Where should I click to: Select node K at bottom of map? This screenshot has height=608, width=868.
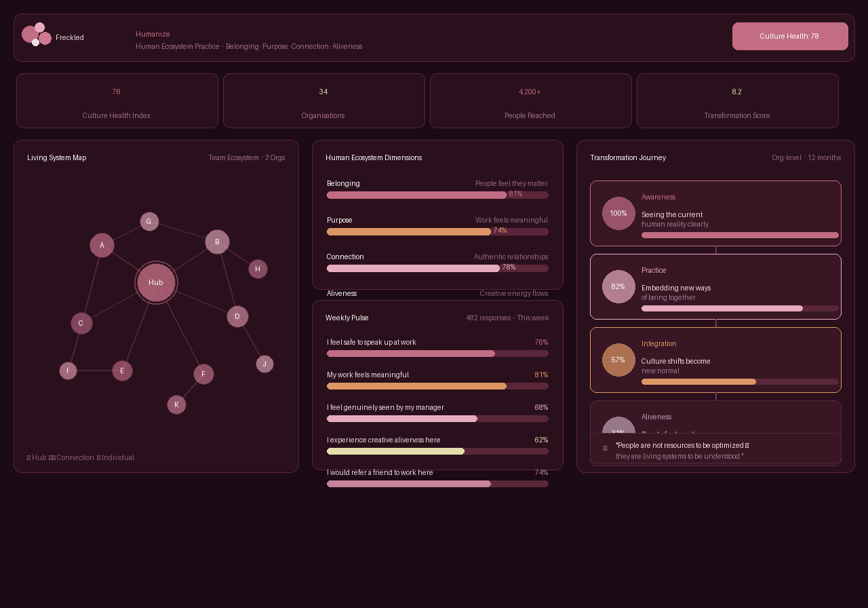pos(176,404)
